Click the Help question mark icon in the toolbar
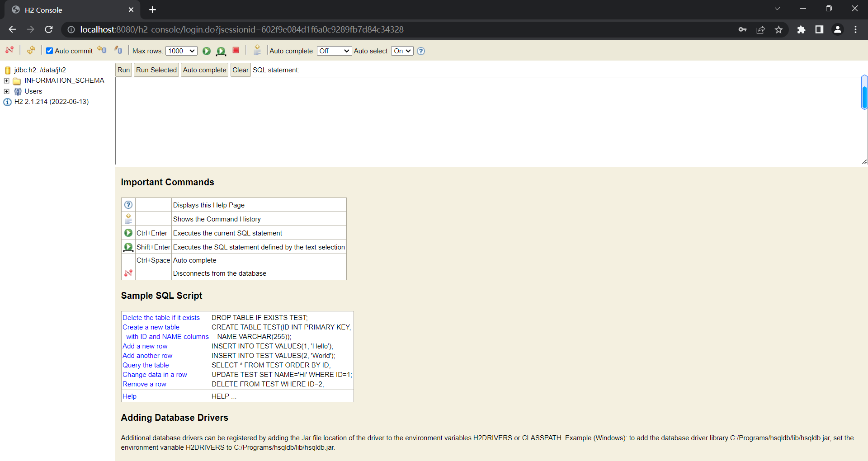Image resolution: width=868 pixels, height=461 pixels. 421,51
